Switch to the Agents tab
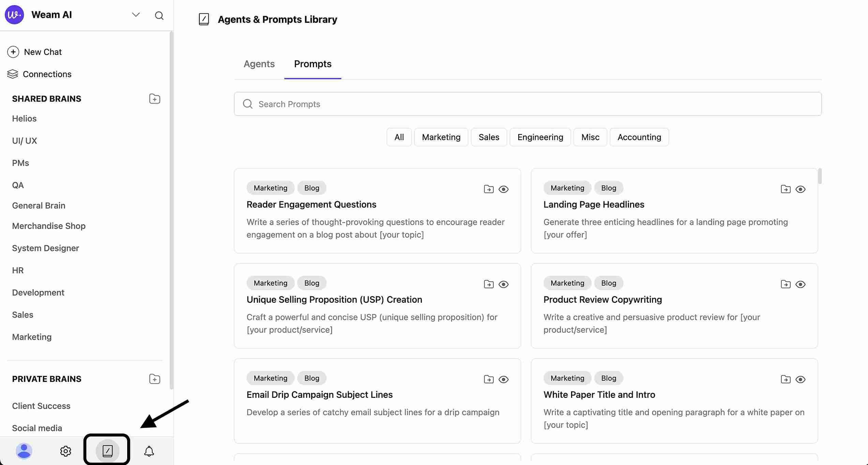This screenshot has height=465, width=868. point(259,64)
